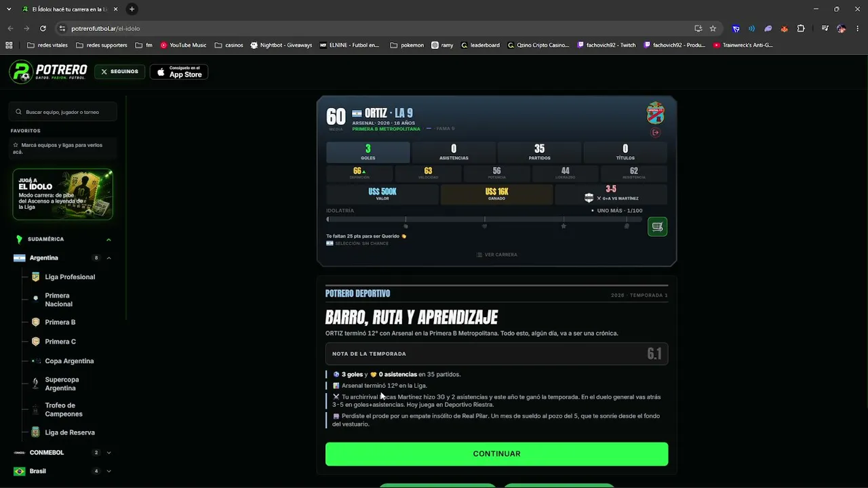Click the sound waves extension icon
Viewport: 868px width, 488px height.
(x=752, y=28)
